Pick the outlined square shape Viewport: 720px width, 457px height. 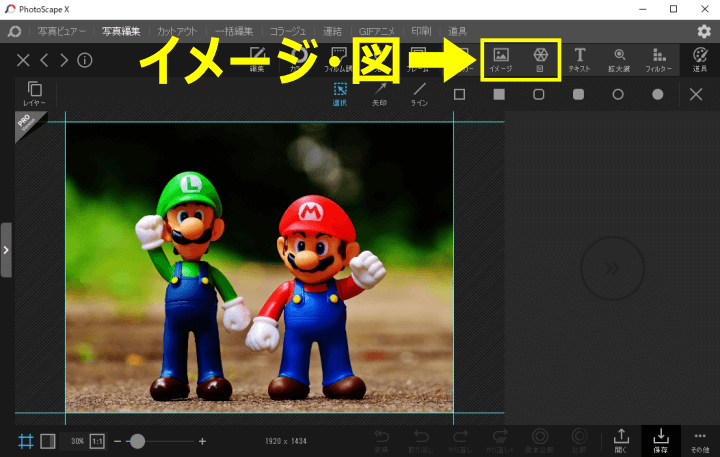click(x=459, y=95)
